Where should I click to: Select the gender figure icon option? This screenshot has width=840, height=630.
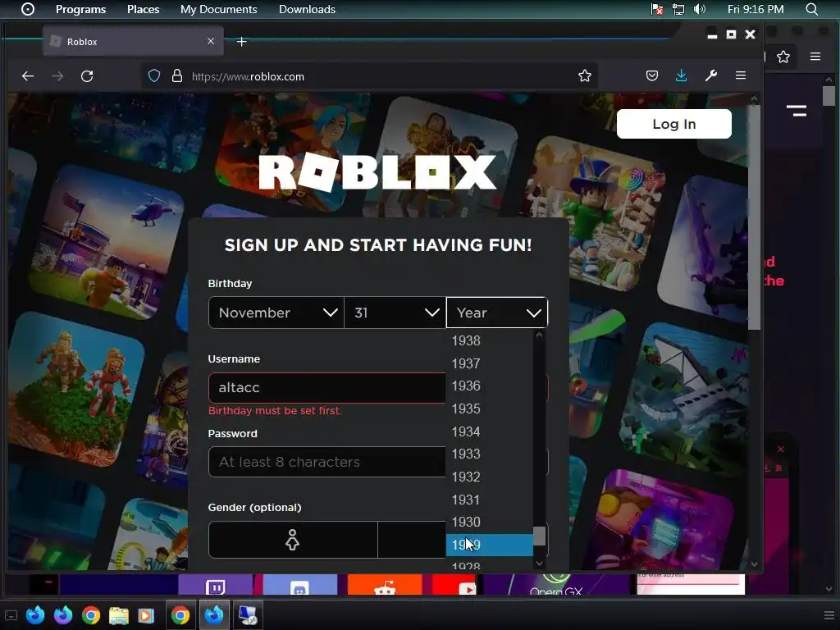click(293, 540)
